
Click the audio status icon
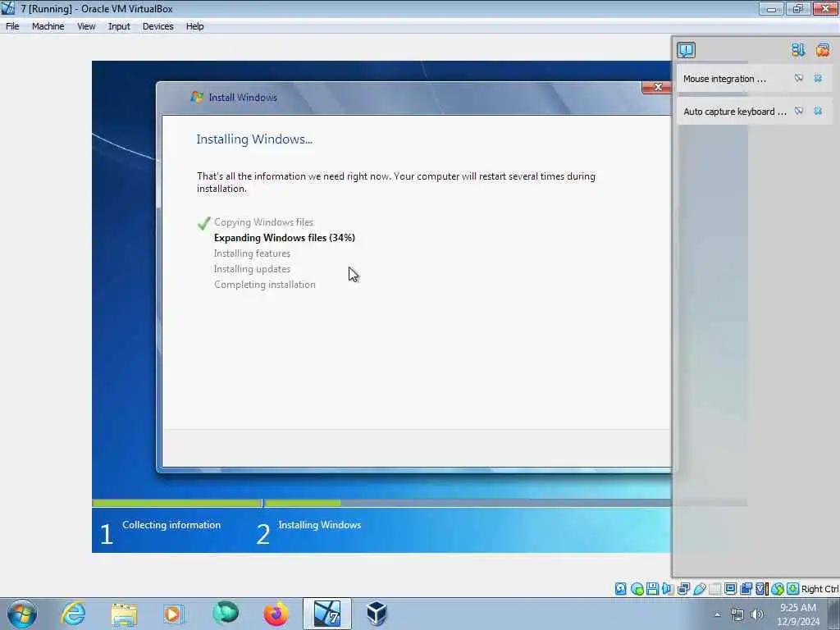[668, 589]
